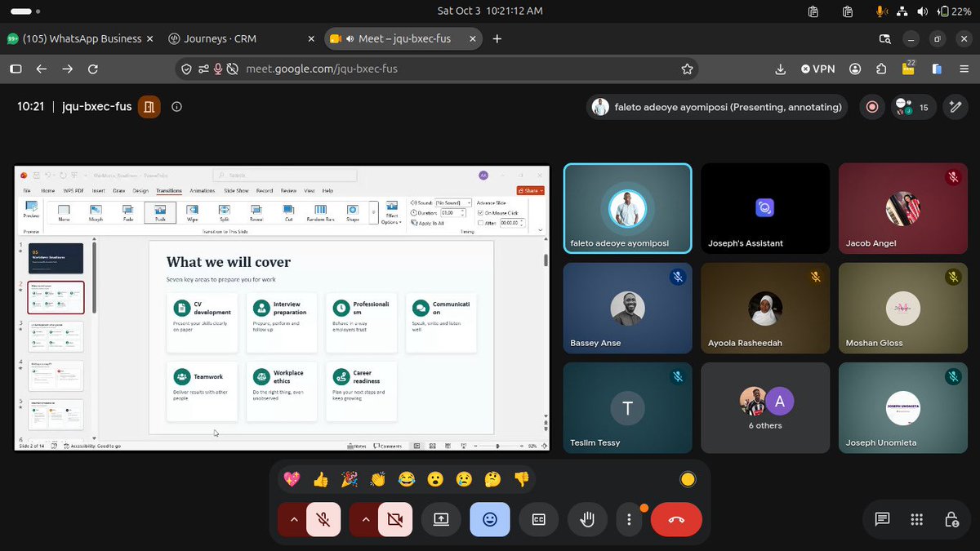Image resolution: width=980 pixels, height=551 pixels.
Task: Turn on captions with CC button
Action: coord(538,519)
